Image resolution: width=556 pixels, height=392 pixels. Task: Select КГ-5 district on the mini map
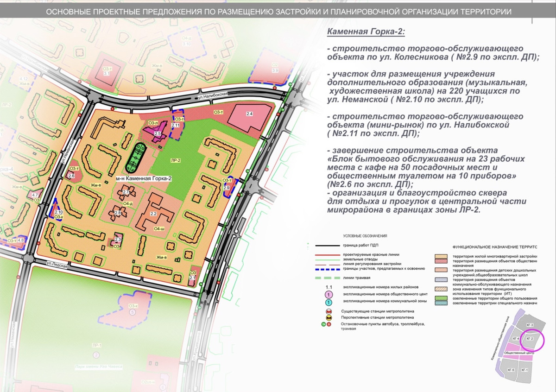[x=512, y=369]
